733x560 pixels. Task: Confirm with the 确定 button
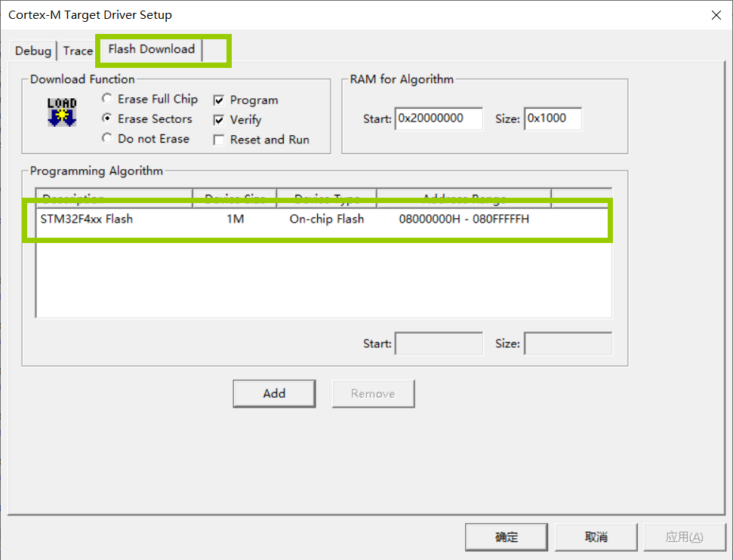[507, 537]
